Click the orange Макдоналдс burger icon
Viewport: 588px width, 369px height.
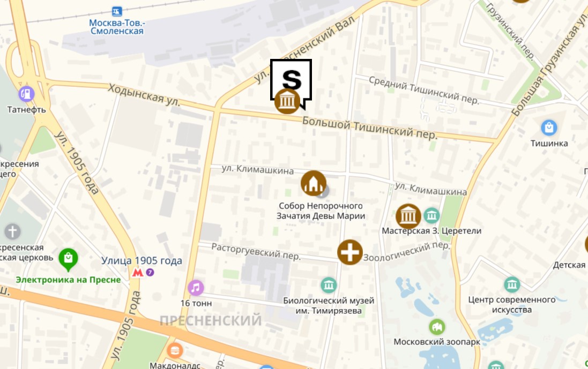[x=175, y=351]
